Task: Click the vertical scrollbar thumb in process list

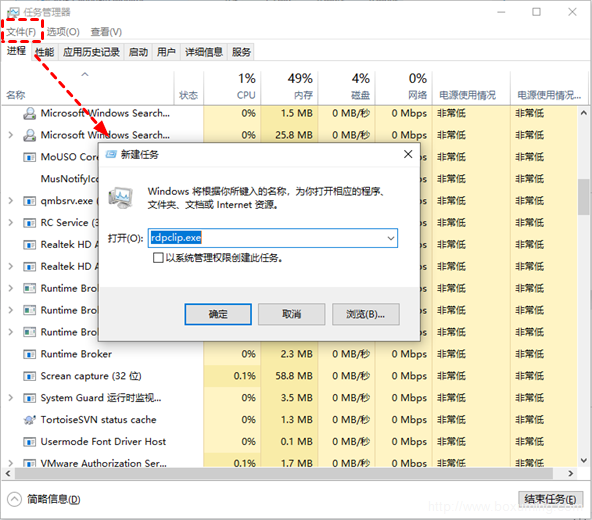Action: [x=584, y=197]
